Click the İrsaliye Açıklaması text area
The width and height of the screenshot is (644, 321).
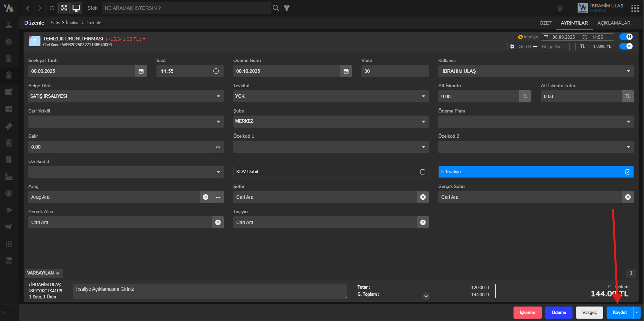[x=210, y=291]
